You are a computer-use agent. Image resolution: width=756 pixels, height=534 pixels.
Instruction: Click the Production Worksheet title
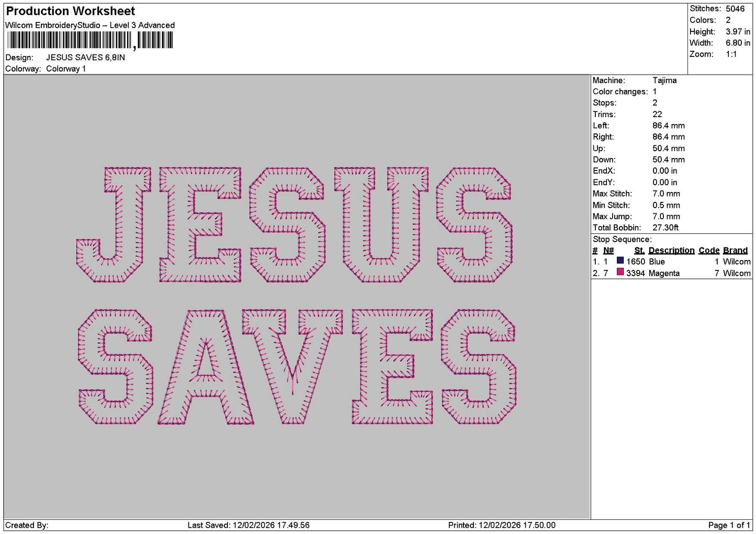pyautogui.click(x=70, y=11)
